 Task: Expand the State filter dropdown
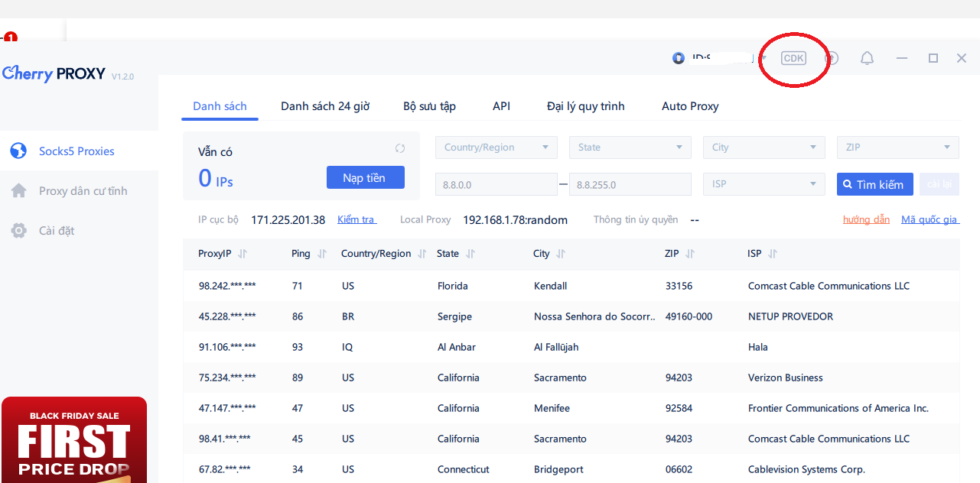(x=630, y=147)
